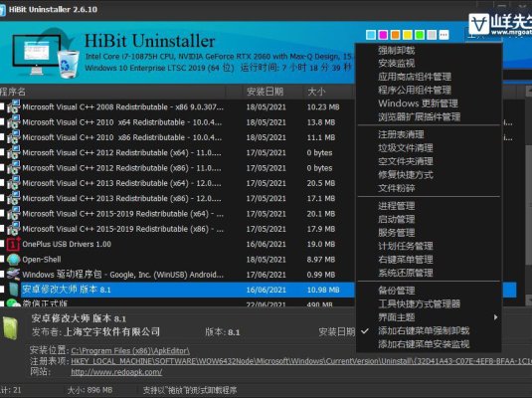Tick checkbox for Visual C++ 2015-2019 (x64)
Viewport: 532px width, 398px height.
click(2, 214)
